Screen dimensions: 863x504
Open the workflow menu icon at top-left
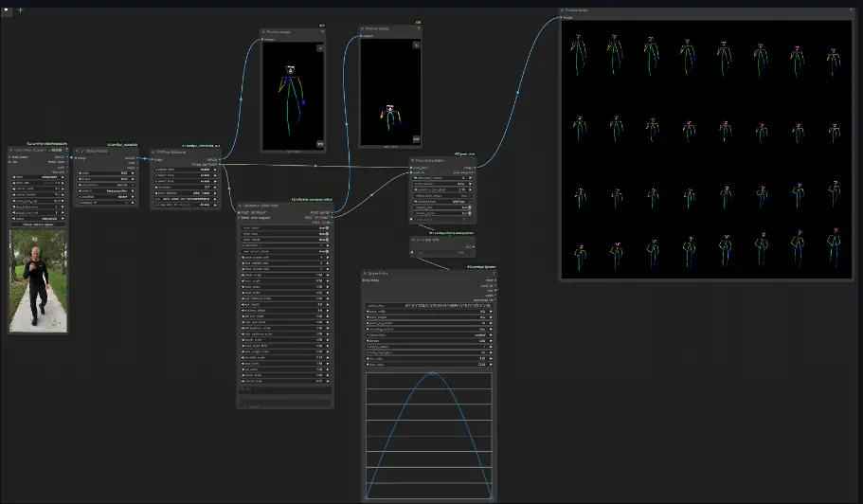click(x=7, y=9)
